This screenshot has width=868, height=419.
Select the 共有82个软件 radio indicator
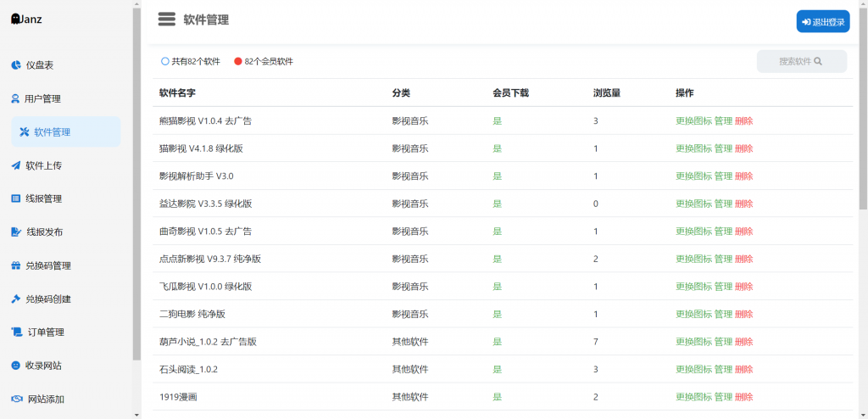(164, 62)
